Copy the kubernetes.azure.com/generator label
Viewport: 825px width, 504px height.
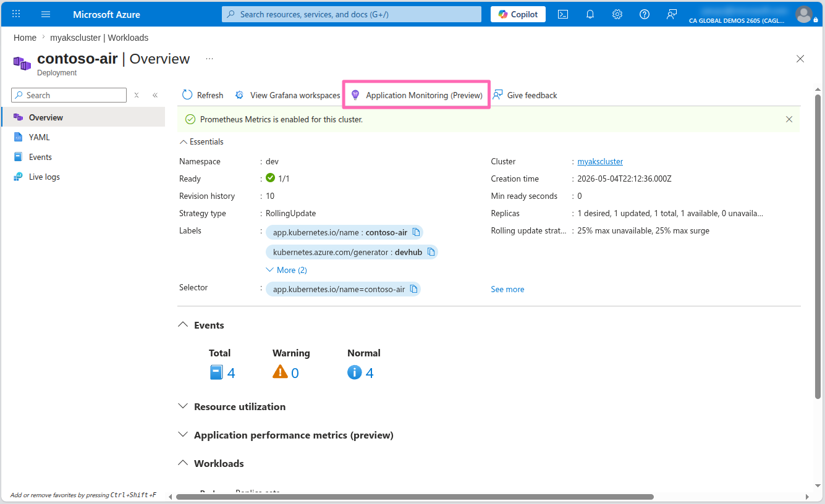pyautogui.click(x=431, y=252)
